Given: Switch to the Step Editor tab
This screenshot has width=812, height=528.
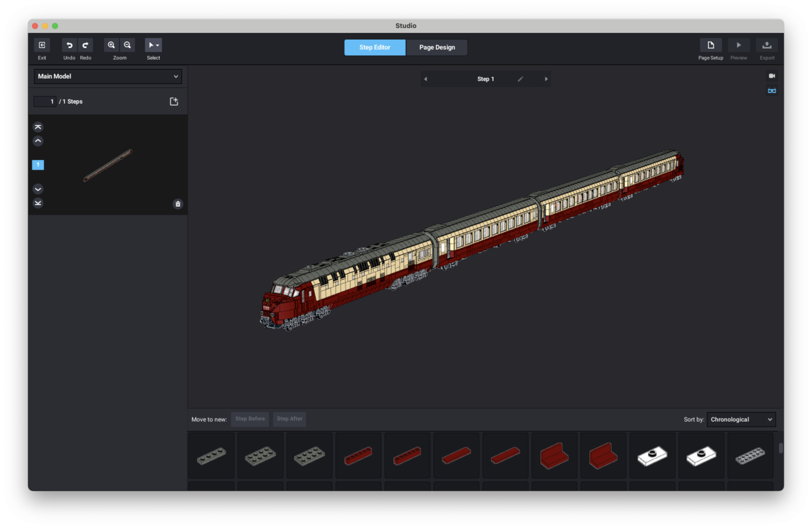Looking at the screenshot, I should (x=374, y=47).
